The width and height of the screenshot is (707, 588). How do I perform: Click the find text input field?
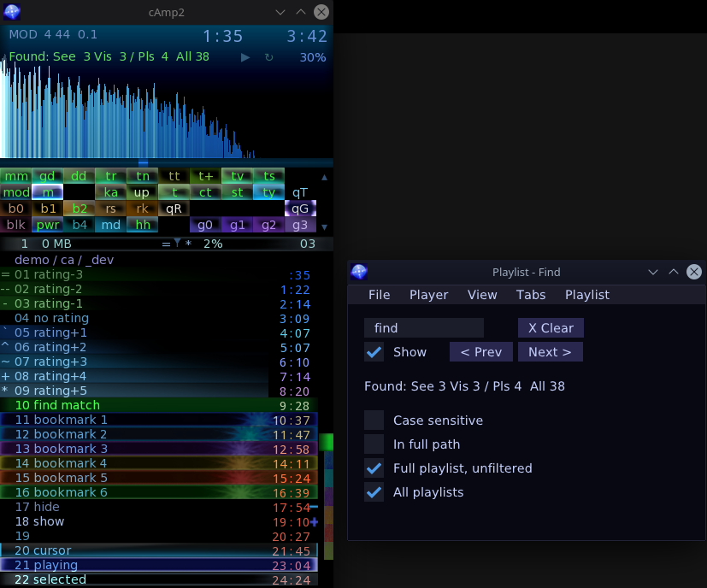pyautogui.click(x=424, y=328)
